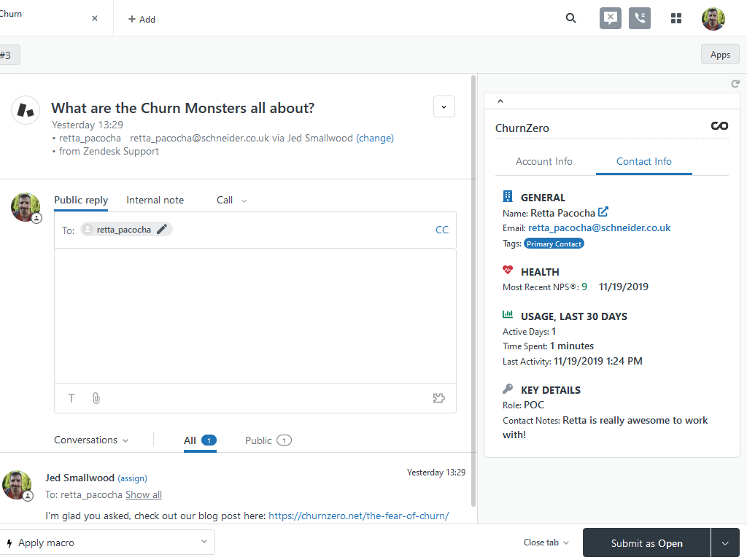This screenshot has height=560, width=747.
Task: Open text formatting with the T icon
Action: point(71,398)
